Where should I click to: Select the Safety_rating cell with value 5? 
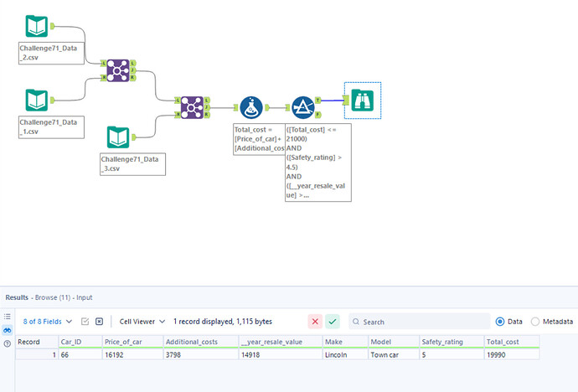452,355
